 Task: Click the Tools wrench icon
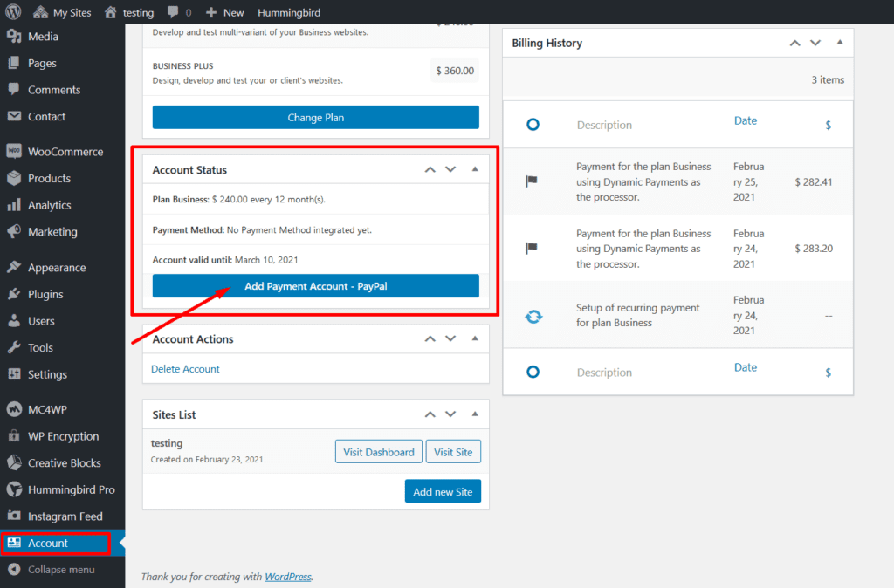14,347
